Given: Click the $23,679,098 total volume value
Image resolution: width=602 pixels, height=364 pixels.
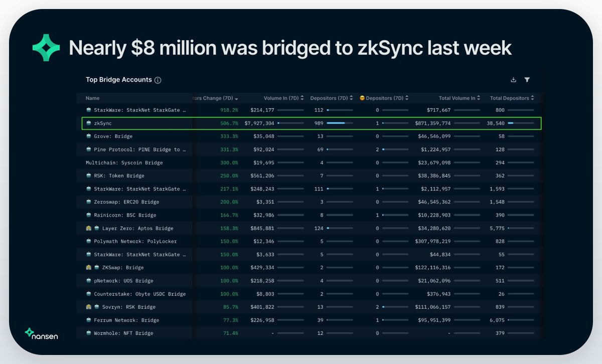Looking at the screenshot, I should (x=434, y=162).
